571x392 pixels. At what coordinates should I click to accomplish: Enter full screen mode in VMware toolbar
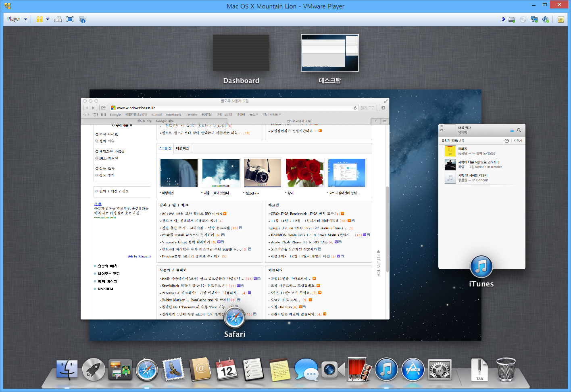coord(70,19)
